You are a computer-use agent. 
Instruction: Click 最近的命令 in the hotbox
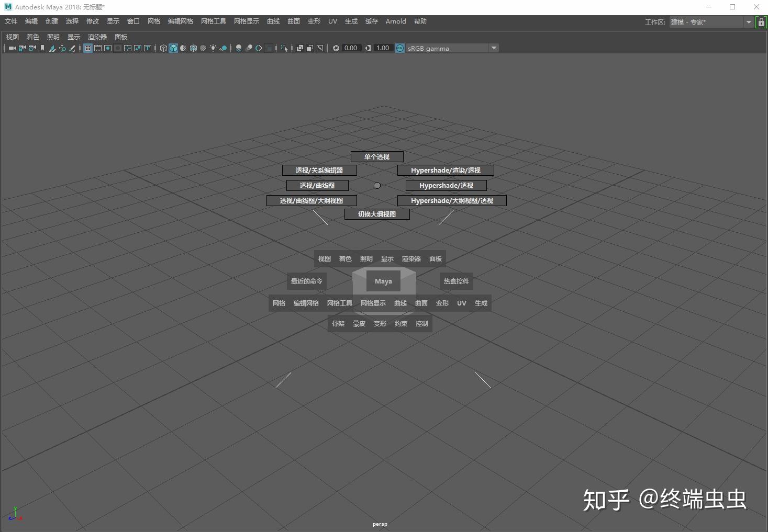point(306,281)
